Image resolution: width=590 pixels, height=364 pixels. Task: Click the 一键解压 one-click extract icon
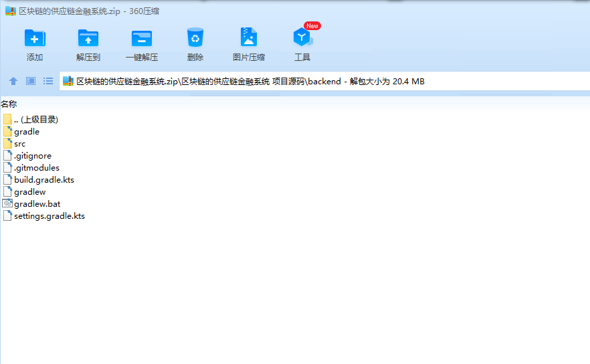click(142, 38)
